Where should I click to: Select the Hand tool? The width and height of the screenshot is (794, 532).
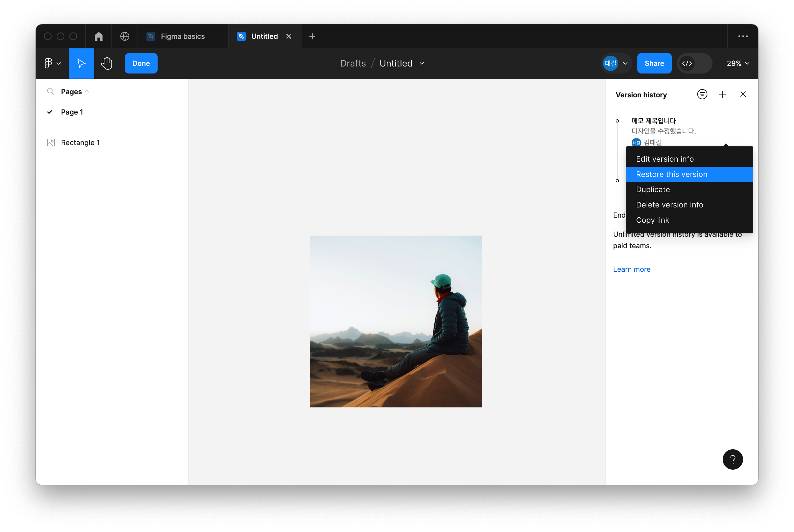point(107,63)
